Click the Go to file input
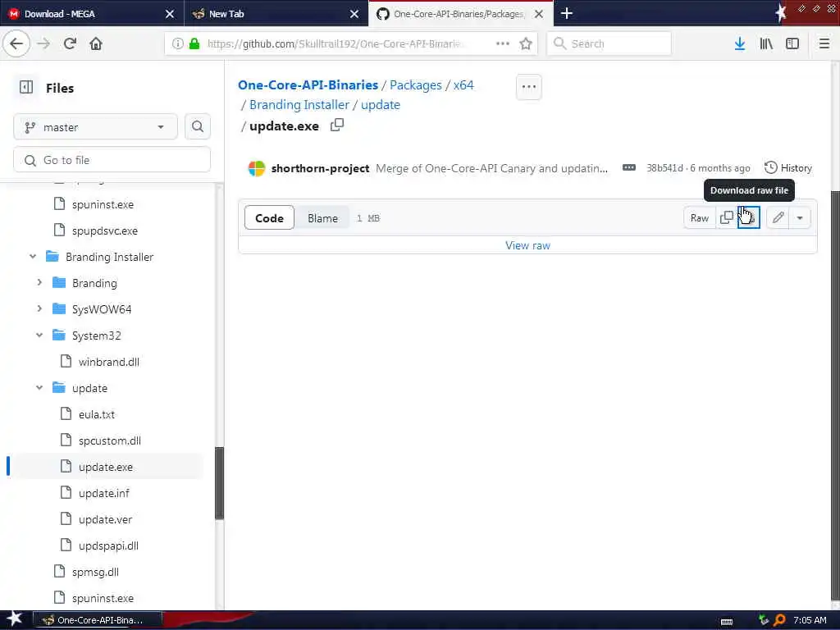The width and height of the screenshot is (840, 630). 112,160
